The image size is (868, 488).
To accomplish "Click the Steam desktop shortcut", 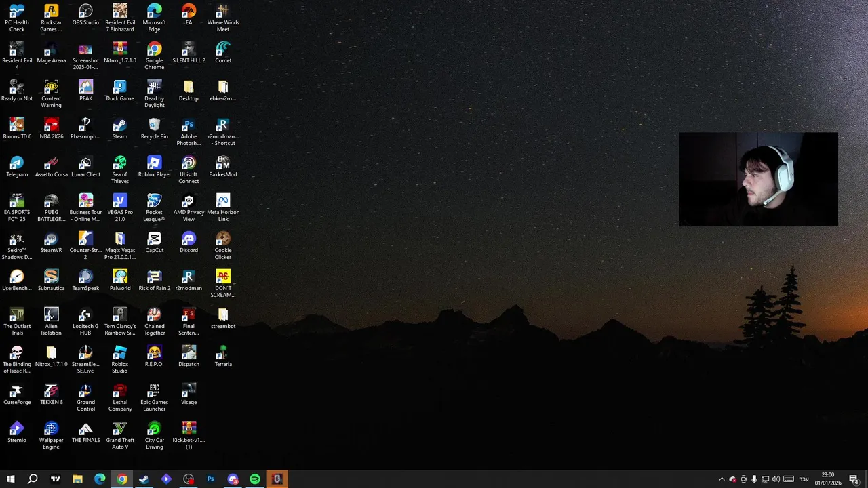I will 120,129.
